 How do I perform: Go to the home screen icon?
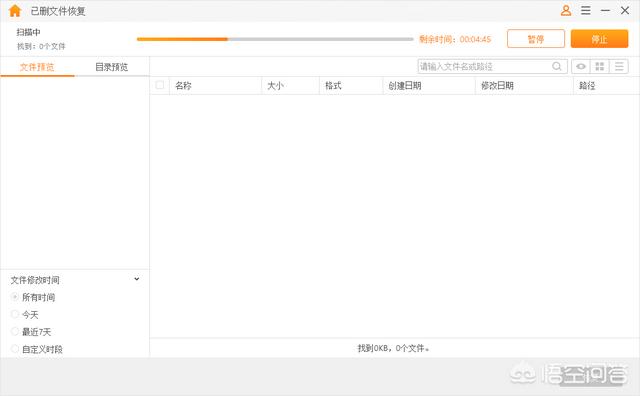15,11
